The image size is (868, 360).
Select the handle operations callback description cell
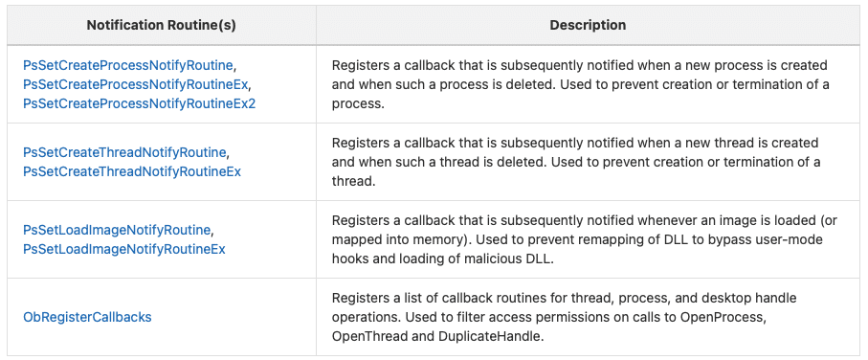(588, 317)
